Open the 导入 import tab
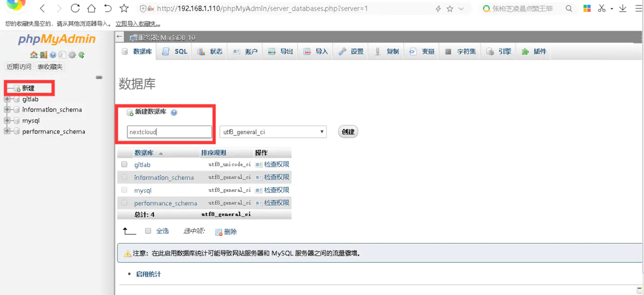The image size is (644, 295). point(316,51)
